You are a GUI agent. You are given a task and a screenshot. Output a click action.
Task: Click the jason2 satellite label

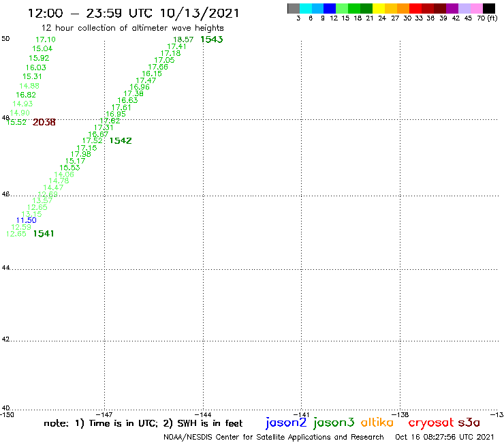tap(286, 423)
